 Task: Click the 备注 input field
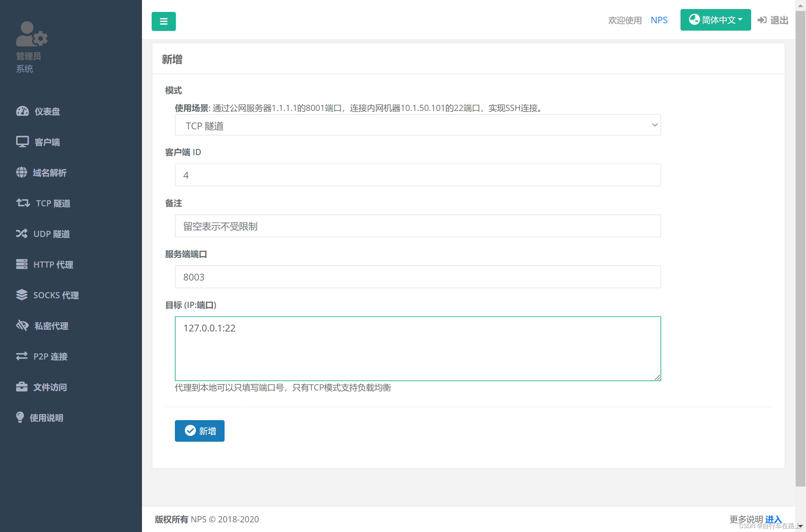(x=418, y=226)
